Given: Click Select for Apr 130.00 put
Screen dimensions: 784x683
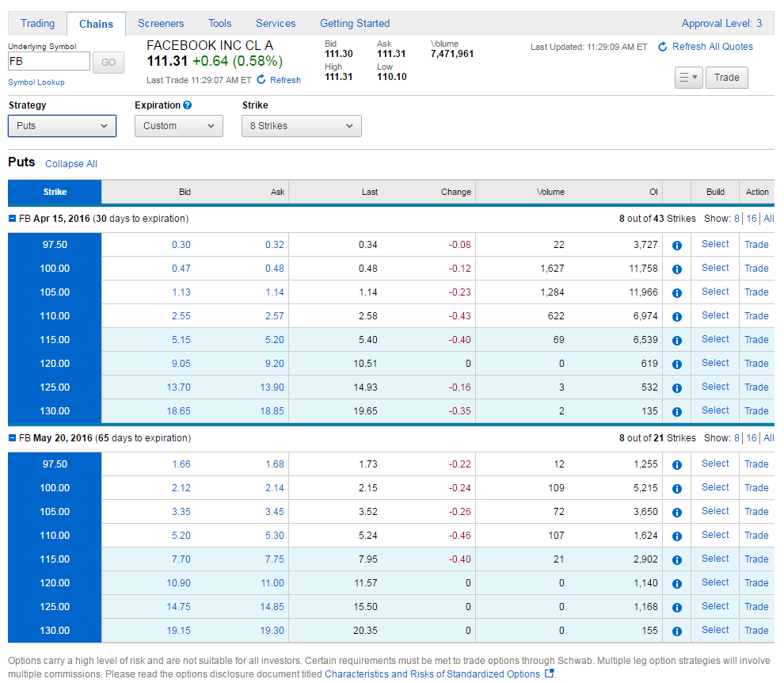Looking at the screenshot, I should (715, 410).
